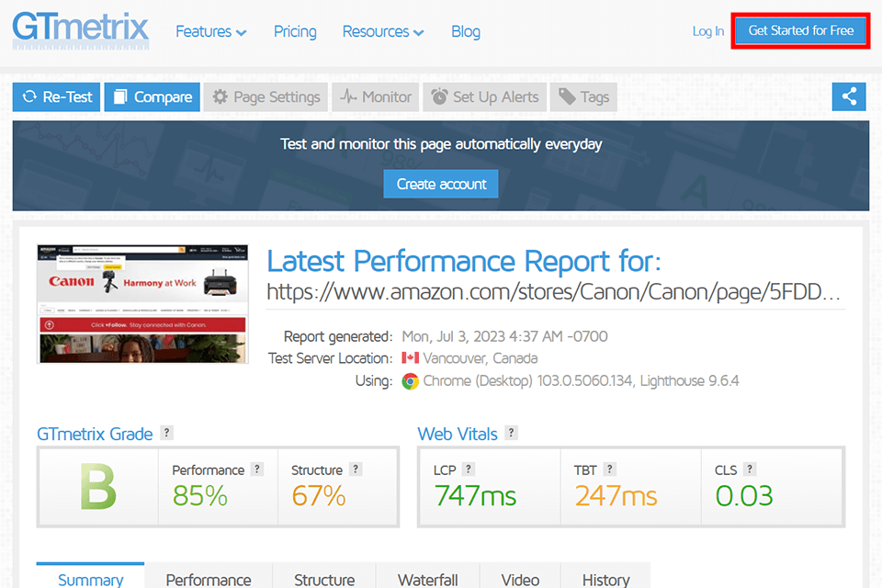
Task: Click help icon next to Web Vitals
Action: (x=512, y=433)
